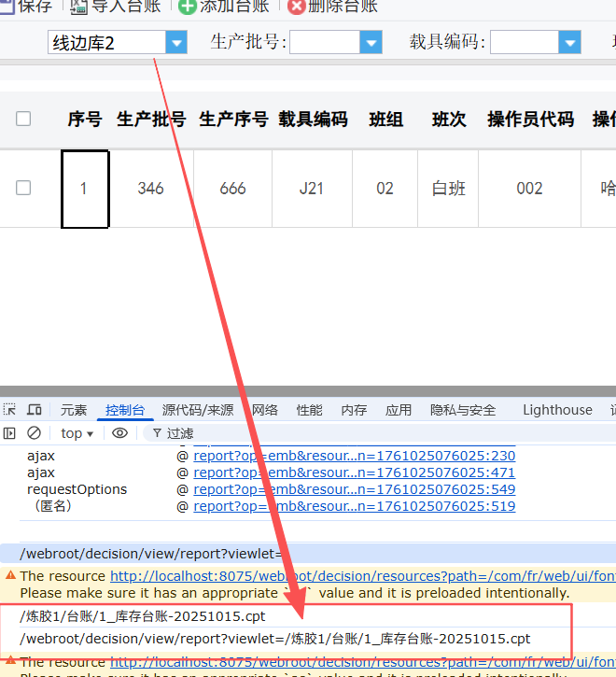Click the green 添加台账 plus icon
Viewport: 616px width, 677px height.
tap(188, 7)
